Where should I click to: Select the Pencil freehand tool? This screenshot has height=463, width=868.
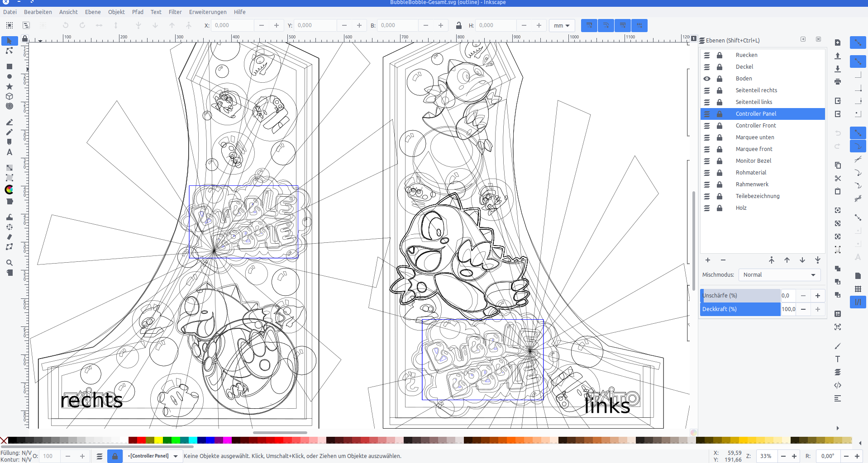[9, 132]
